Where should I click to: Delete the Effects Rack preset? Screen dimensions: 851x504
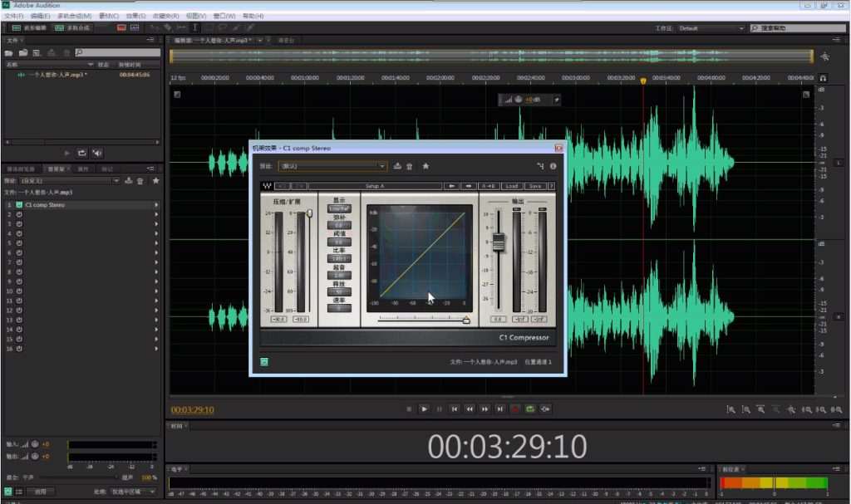(140, 181)
